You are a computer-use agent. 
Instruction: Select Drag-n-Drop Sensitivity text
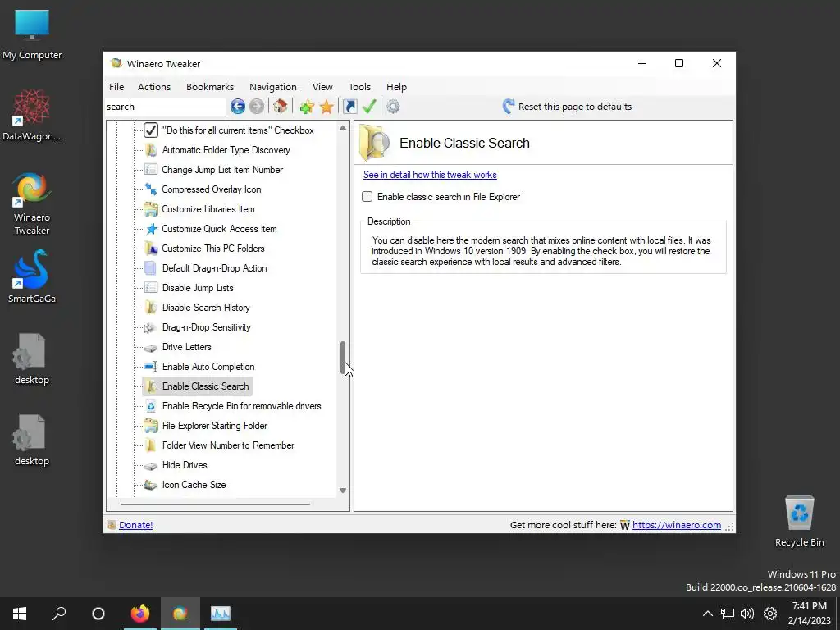pyautogui.click(x=206, y=327)
